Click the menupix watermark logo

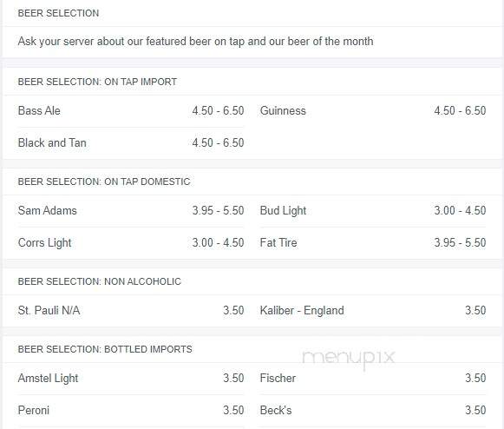coord(349,359)
